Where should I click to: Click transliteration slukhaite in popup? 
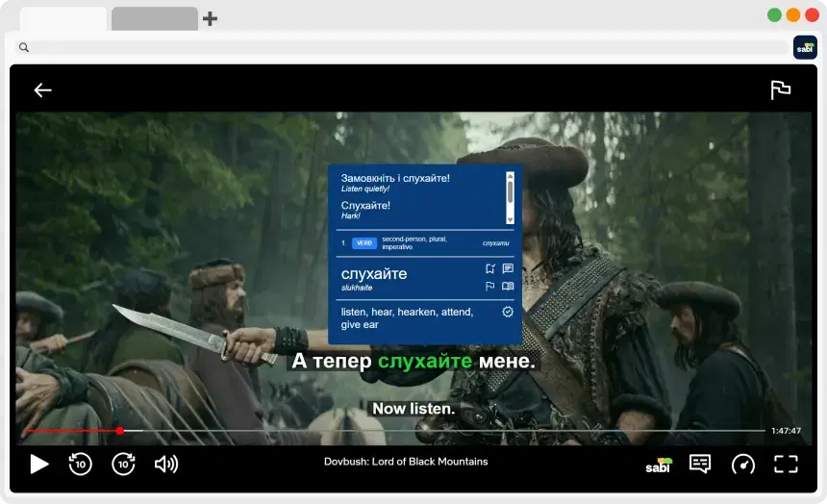(357, 288)
